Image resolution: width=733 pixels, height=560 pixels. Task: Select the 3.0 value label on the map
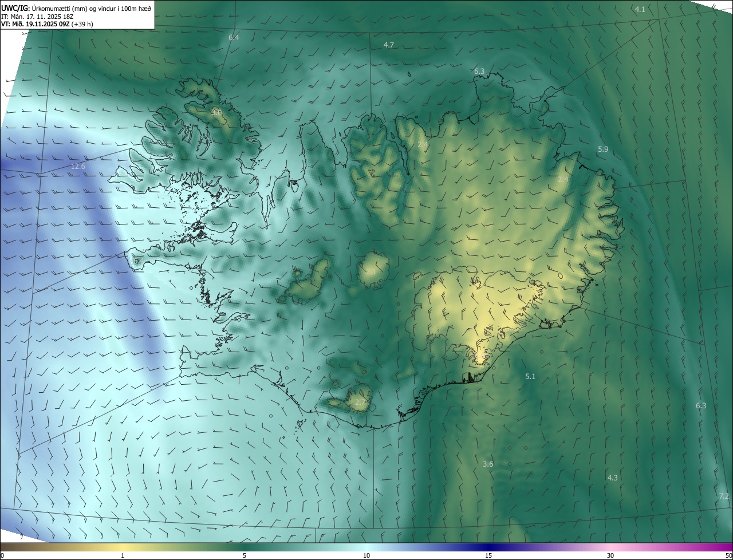[216, 112]
